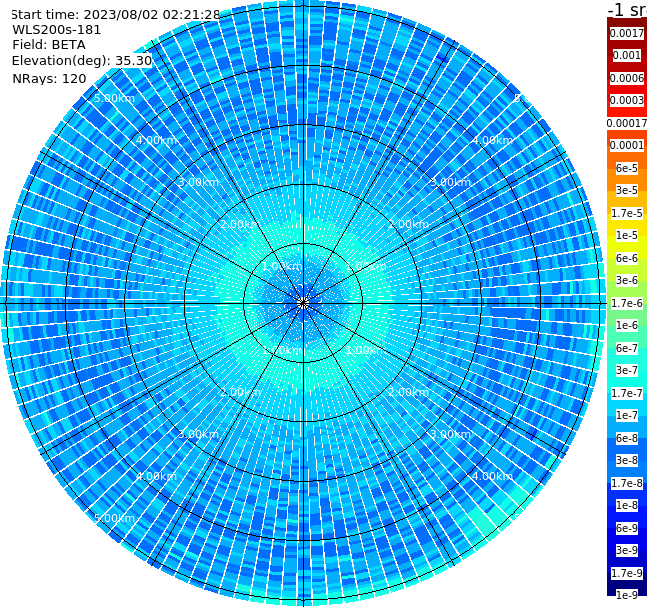Click the center origin of the polar plot

click(x=303, y=303)
